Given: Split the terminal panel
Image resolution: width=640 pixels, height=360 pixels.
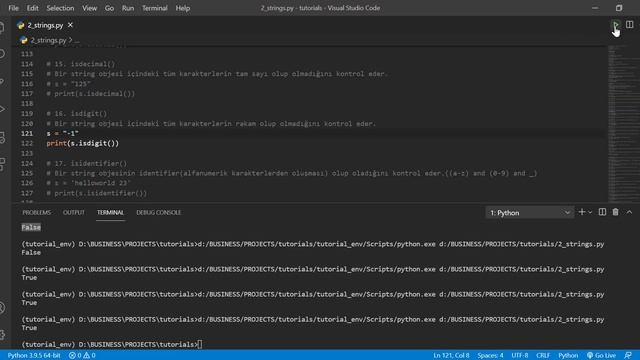Looking at the screenshot, I should coord(602,212).
